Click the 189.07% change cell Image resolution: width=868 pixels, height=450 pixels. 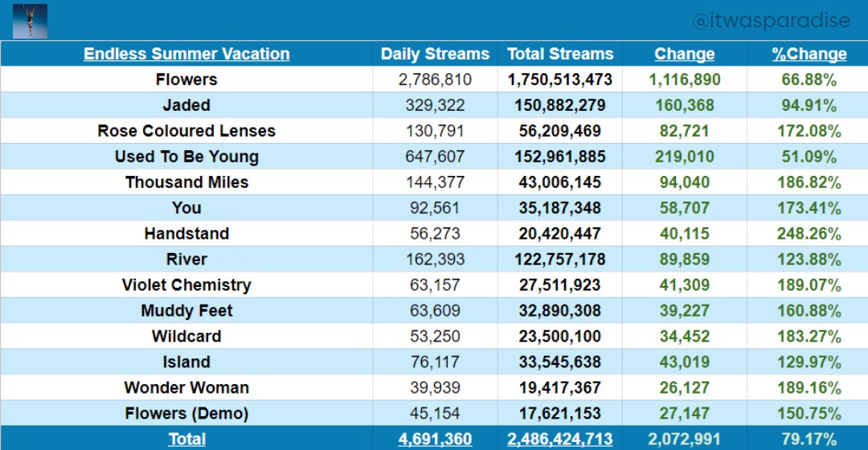click(809, 285)
